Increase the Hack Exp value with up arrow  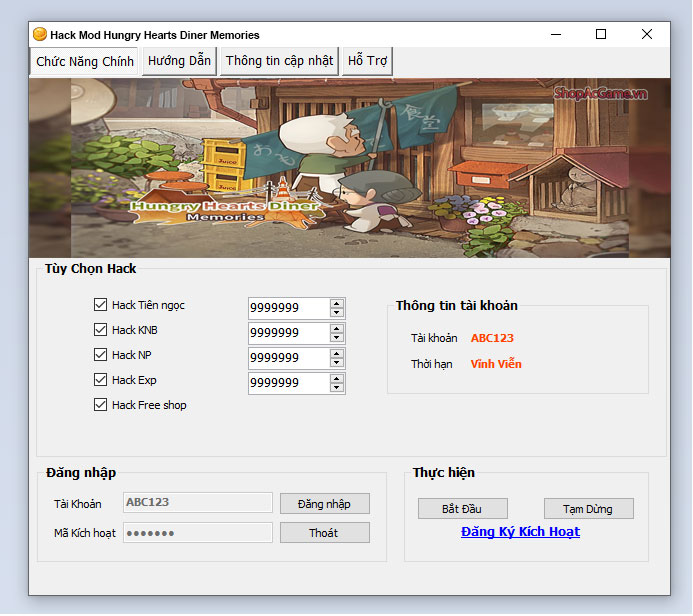click(x=337, y=379)
